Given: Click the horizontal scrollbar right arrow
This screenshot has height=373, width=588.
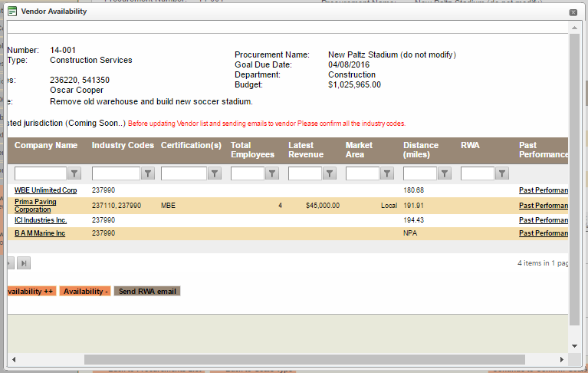Looking at the screenshot, I should tap(563, 359).
